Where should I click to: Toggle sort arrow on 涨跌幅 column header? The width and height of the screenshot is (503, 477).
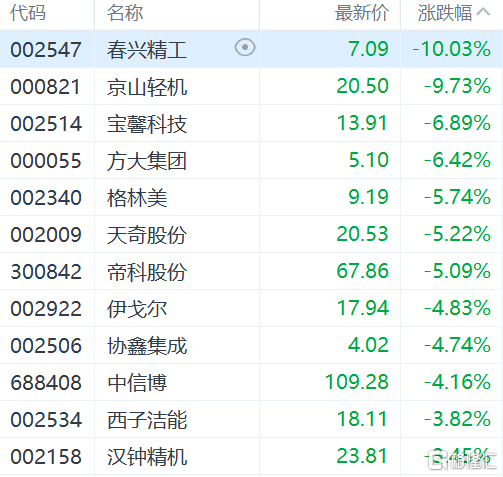483,12
